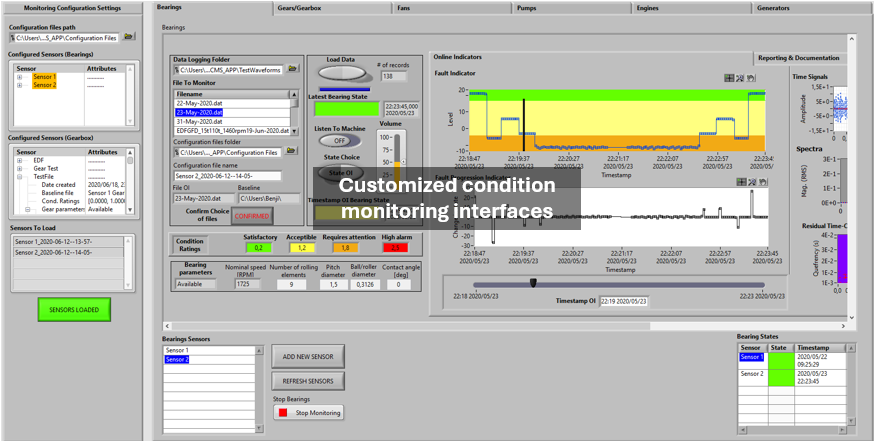Open Data Logging Folder browse icon
This screenshot has height=441, width=874.
pos(292,68)
